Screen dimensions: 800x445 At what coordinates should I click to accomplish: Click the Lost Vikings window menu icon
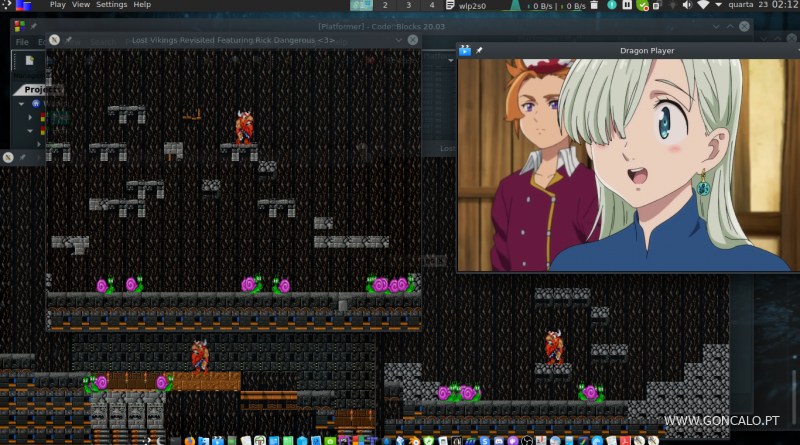pyautogui.click(x=55, y=40)
